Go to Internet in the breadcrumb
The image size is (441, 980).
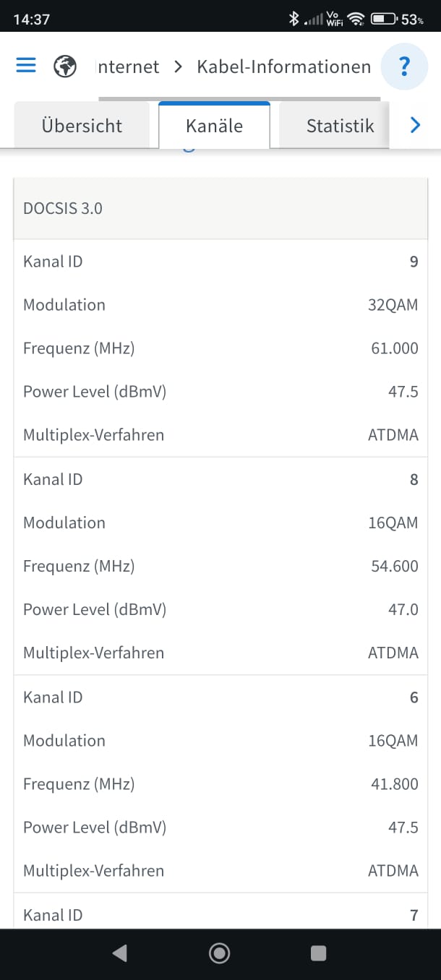(x=128, y=67)
